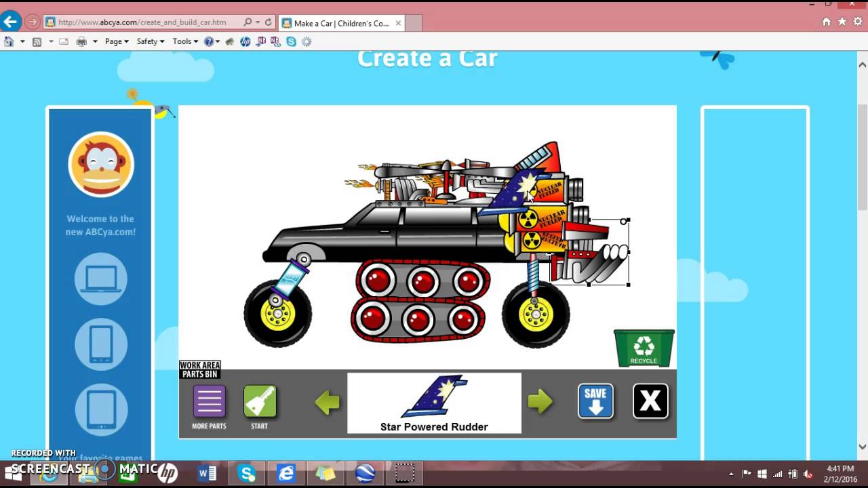This screenshot has height=488, width=868.
Task: Close the Make a Car tab
Action: click(398, 23)
